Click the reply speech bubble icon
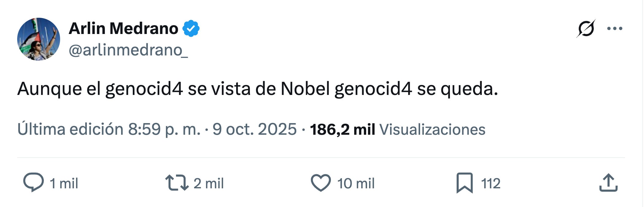This screenshot has width=644, height=207. tap(33, 183)
